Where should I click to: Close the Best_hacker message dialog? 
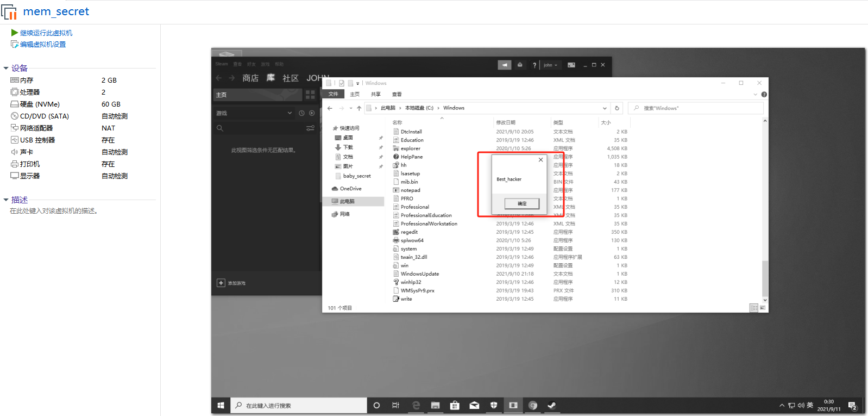(x=540, y=160)
